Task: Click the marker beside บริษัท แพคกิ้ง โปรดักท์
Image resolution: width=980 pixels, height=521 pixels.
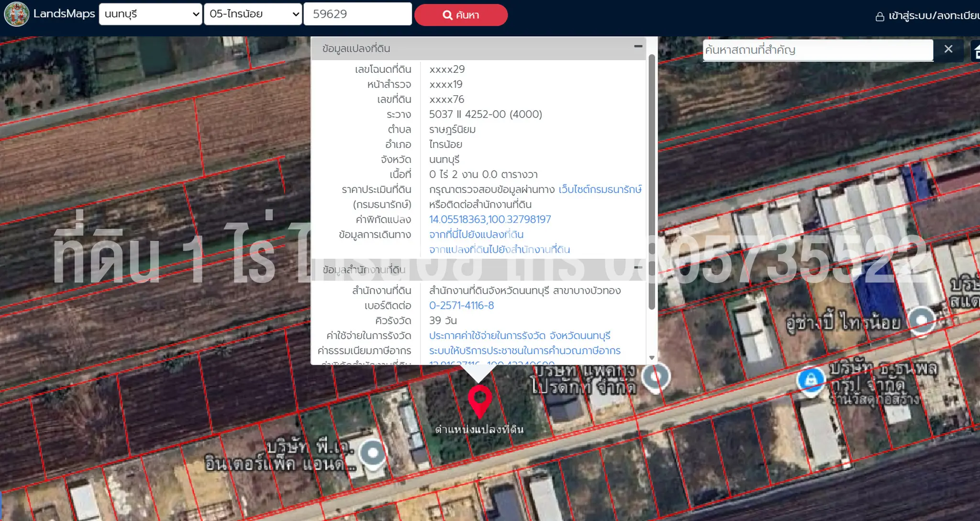Action: click(656, 377)
